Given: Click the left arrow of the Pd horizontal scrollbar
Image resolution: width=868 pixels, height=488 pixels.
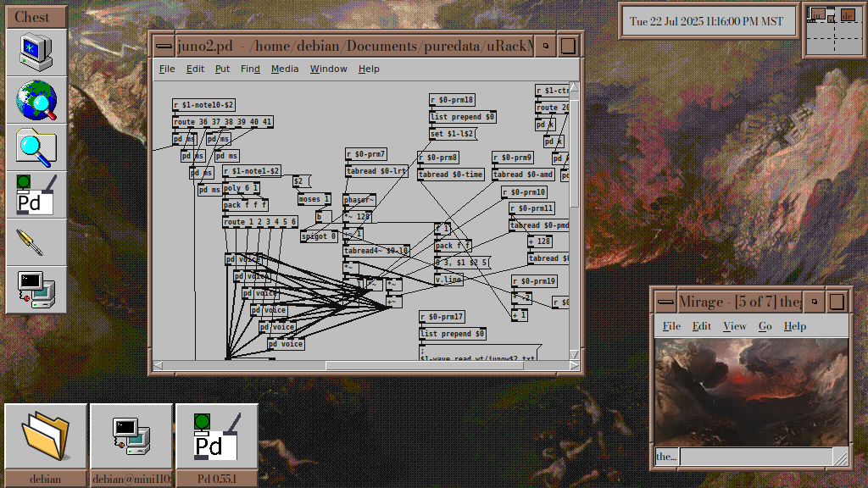Looking at the screenshot, I should 159,365.
